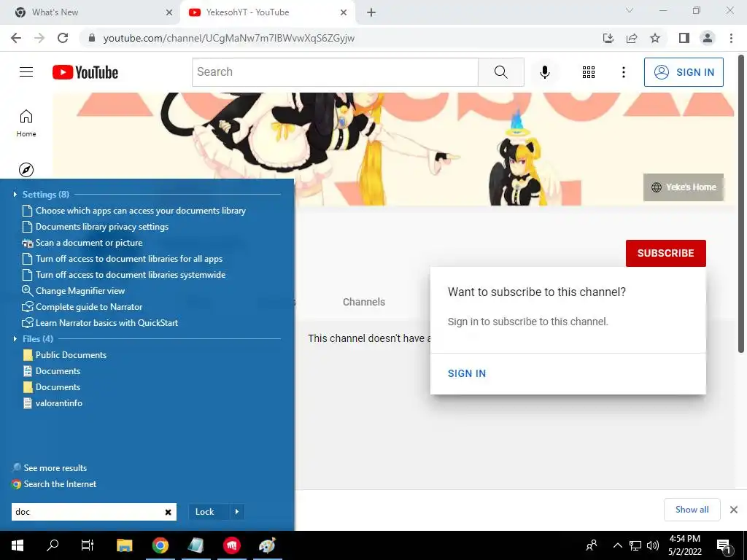Open red Riot icon on taskbar
Viewport: 747px width, 560px height.
pyautogui.click(x=231, y=545)
